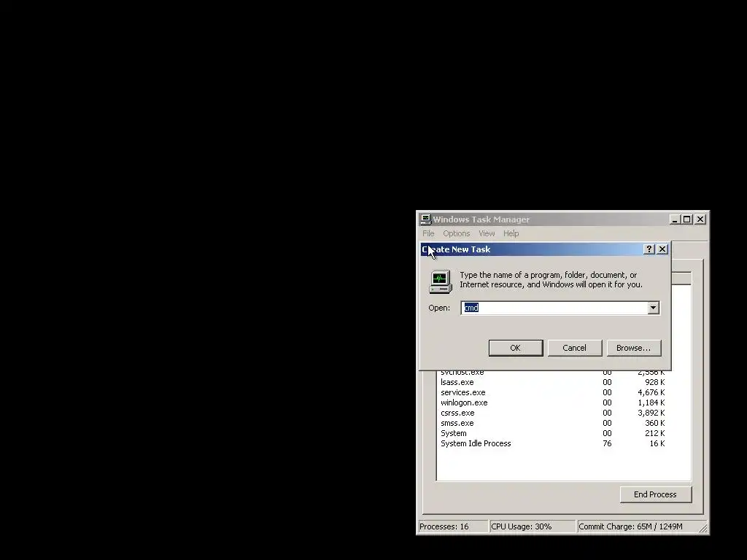Click the Task Manager resize grip corner
This screenshot has width=747, height=560.
tap(703, 528)
